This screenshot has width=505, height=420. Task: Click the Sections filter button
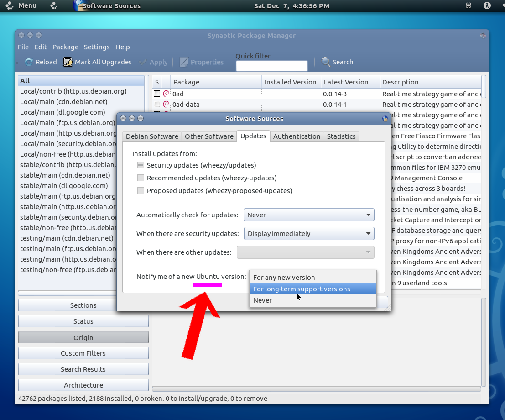click(83, 305)
